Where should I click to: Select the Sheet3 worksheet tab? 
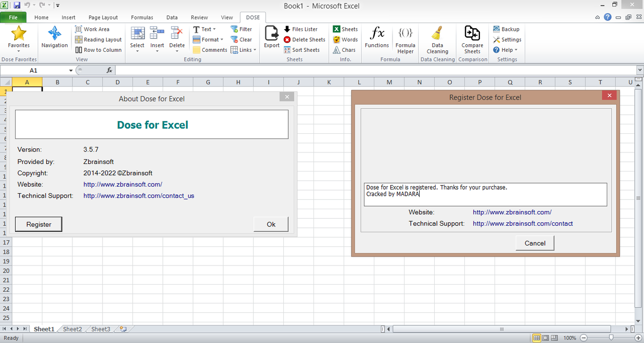click(101, 329)
